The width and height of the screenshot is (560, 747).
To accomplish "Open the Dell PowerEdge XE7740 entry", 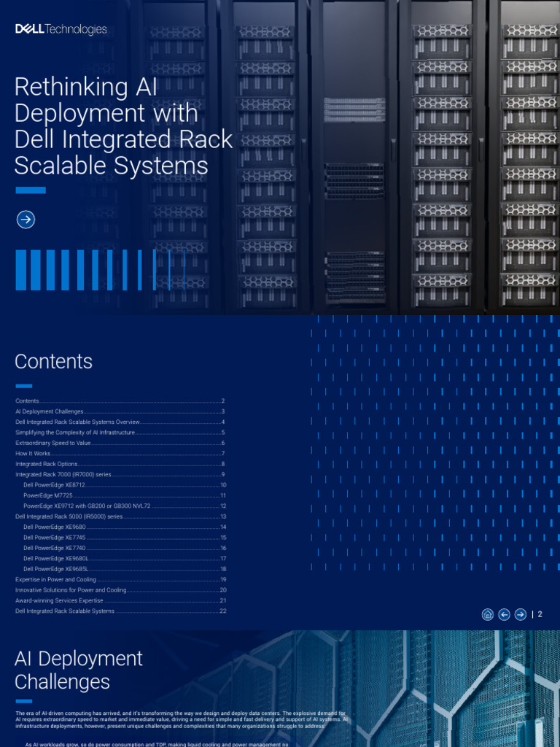I will pos(125,548).
